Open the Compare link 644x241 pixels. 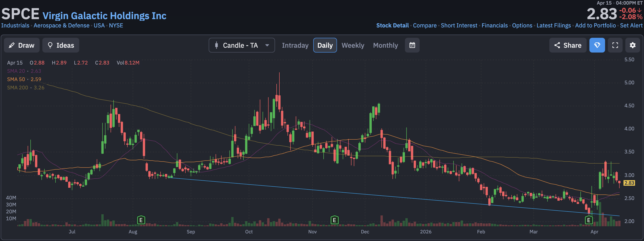point(425,26)
